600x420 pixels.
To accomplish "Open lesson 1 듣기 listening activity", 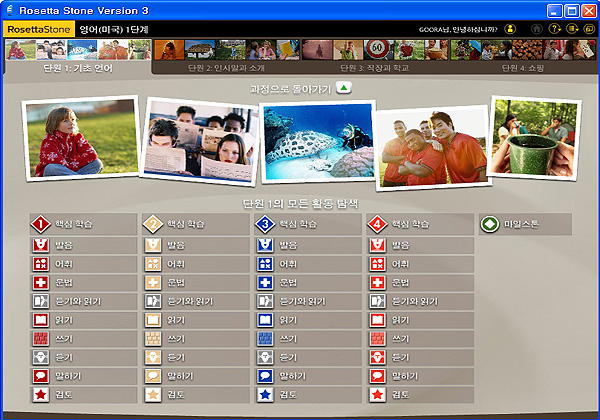I will 83,358.
